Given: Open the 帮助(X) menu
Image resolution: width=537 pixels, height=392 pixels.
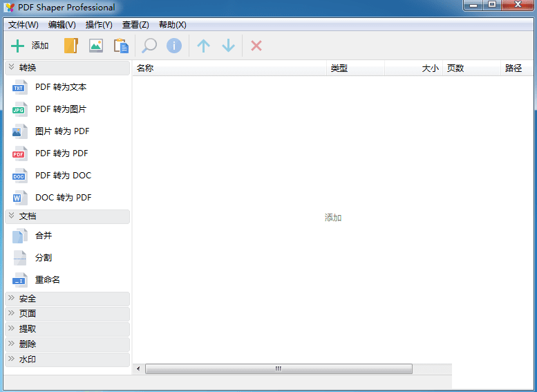Looking at the screenshot, I should tap(173, 25).
